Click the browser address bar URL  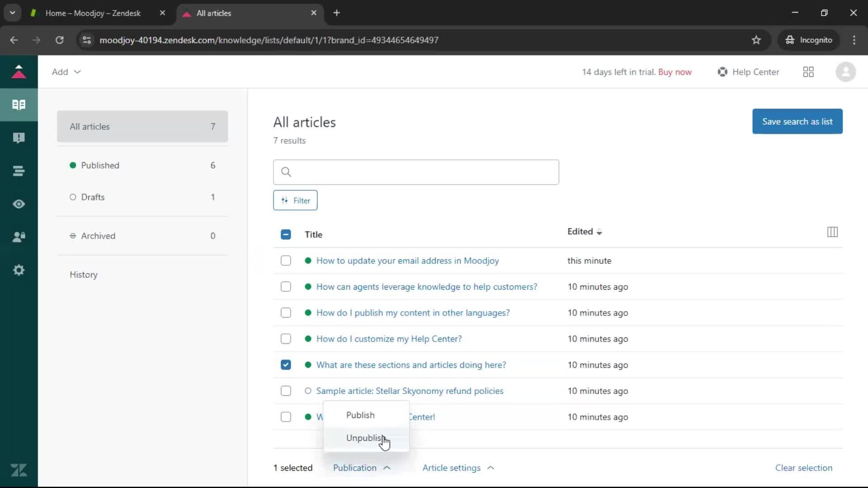269,40
